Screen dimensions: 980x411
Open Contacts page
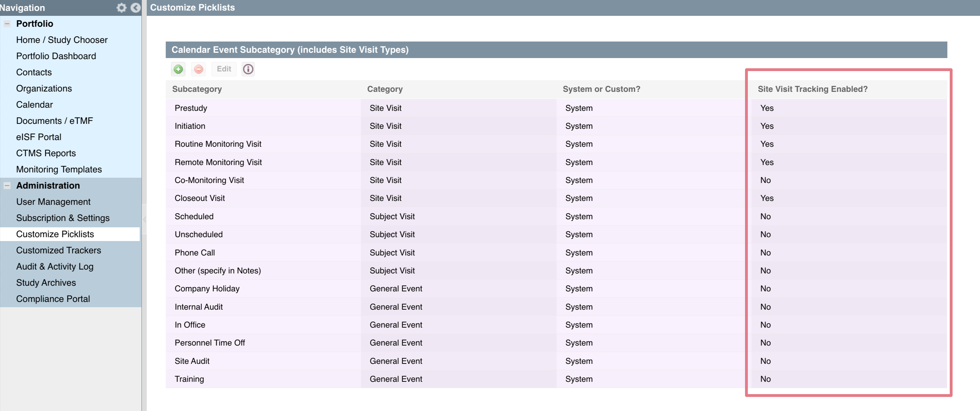click(34, 72)
